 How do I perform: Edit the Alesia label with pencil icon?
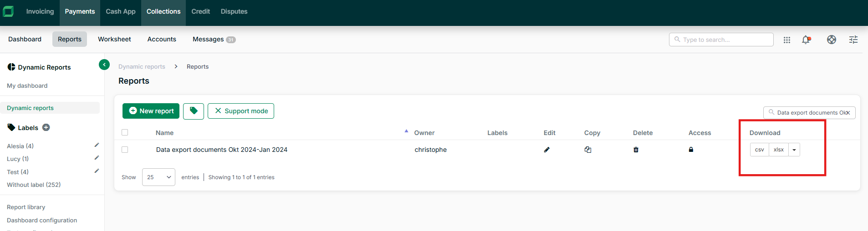(97, 146)
